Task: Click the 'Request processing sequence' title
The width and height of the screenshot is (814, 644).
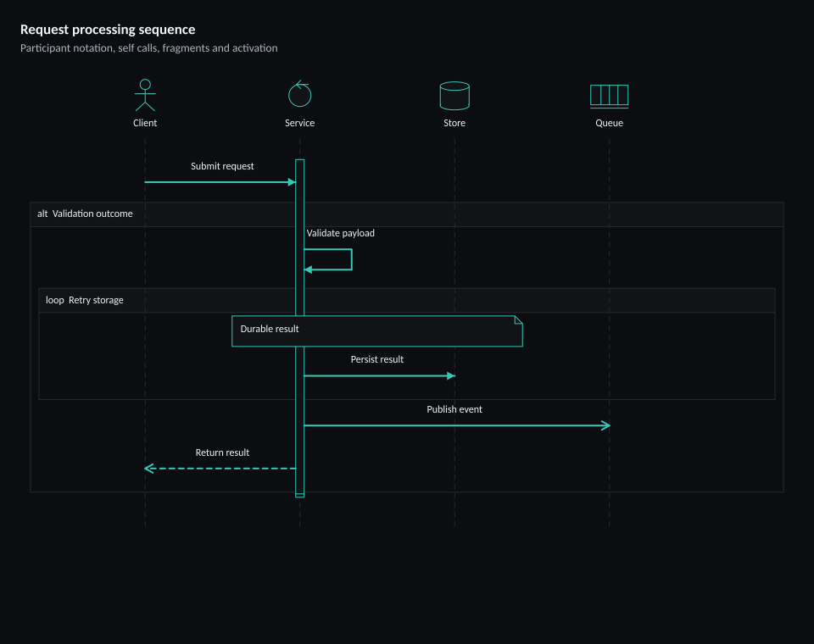Action: 108,30
